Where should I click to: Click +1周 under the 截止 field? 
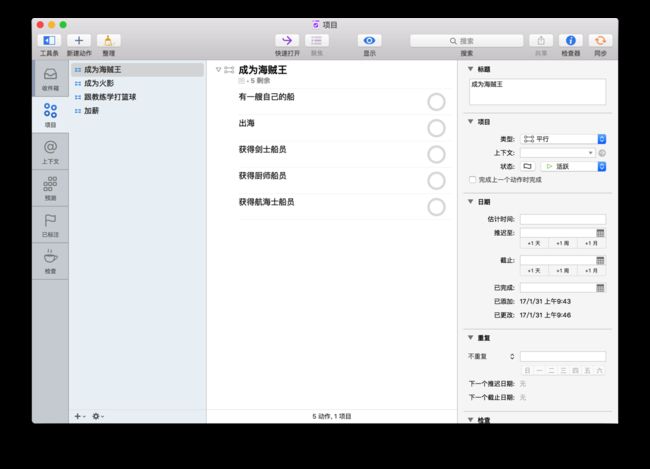563,270
